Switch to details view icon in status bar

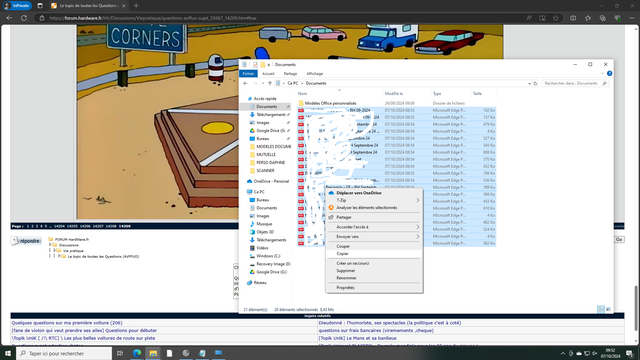[601, 309]
